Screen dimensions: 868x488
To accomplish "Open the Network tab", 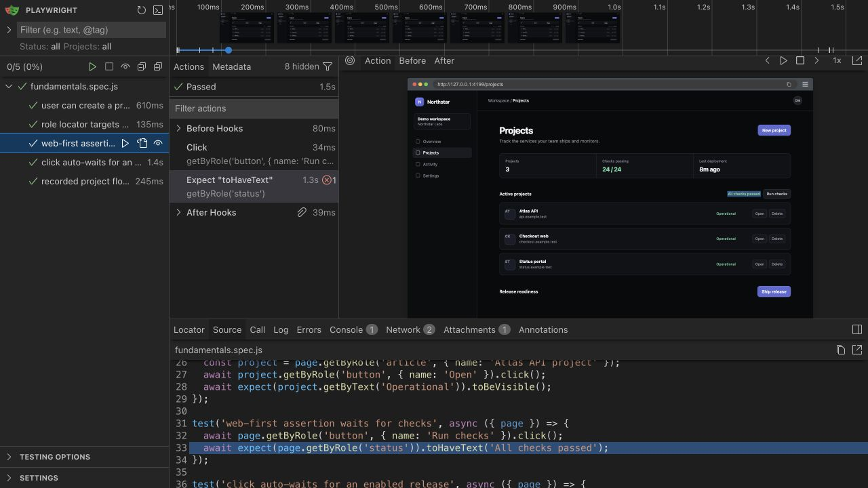I will click(410, 329).
